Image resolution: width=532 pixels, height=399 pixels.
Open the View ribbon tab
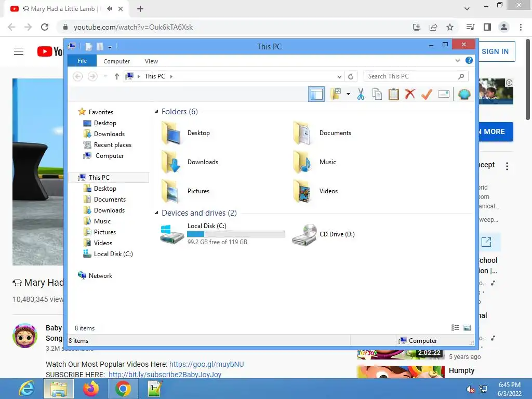pos(151,61)
